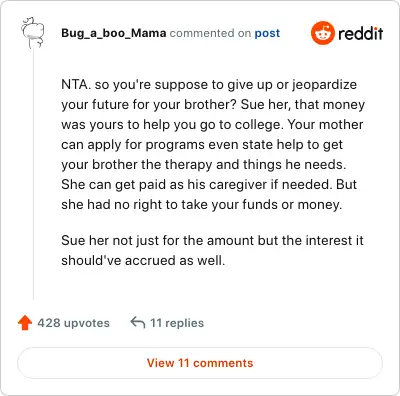Click the curved reply arrow icon
Screen dimensions: 400x396
point(137,322)
